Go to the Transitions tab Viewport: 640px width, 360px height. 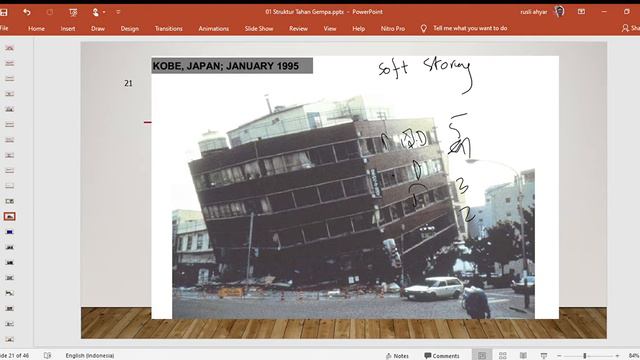pos(169,29)
